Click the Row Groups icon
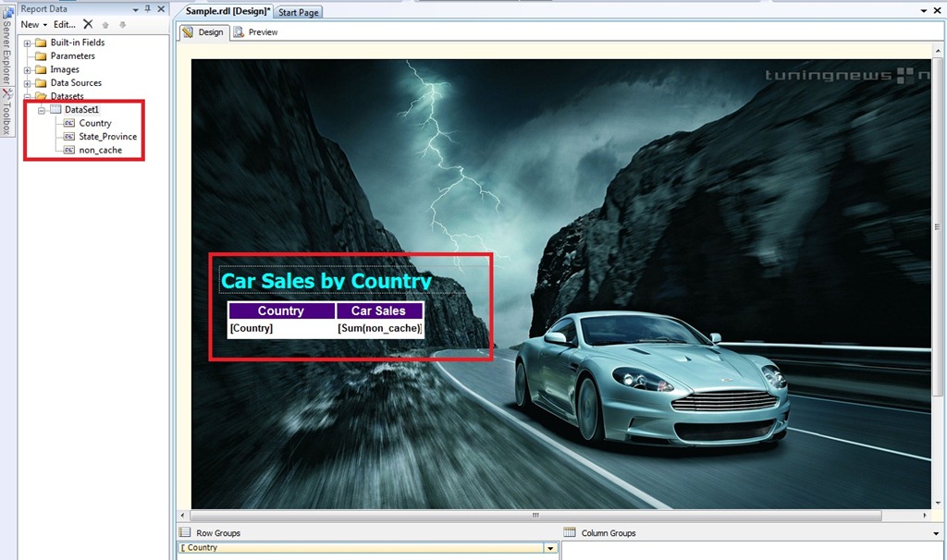The height and width of the screenshot is (560, 947). pyautogui.click(x=185, y=532)
